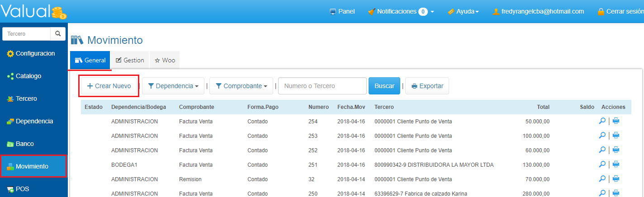This screenshot has width=644, height=197.
Task: Expand the Ayuda menu
Action: (463, 12)
